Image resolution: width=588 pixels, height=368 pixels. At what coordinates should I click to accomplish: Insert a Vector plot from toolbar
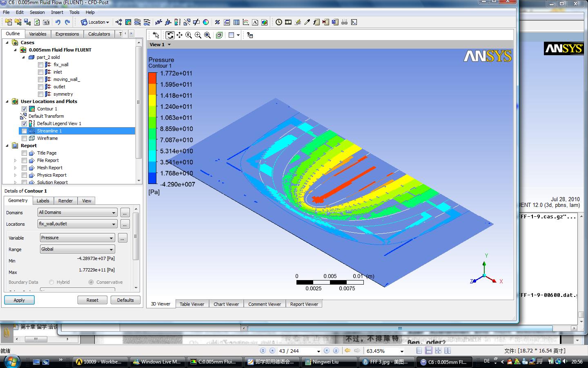click(118, 22)
